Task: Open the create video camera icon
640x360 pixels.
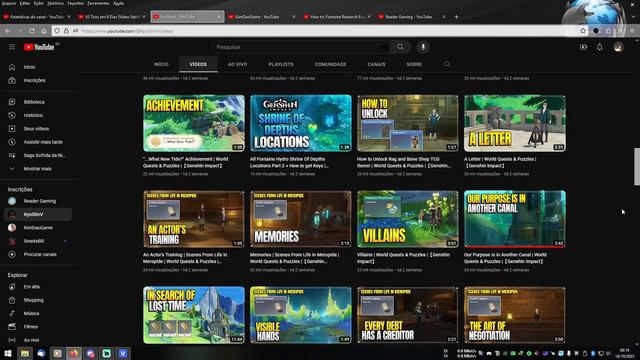Action: coord(583,47)
